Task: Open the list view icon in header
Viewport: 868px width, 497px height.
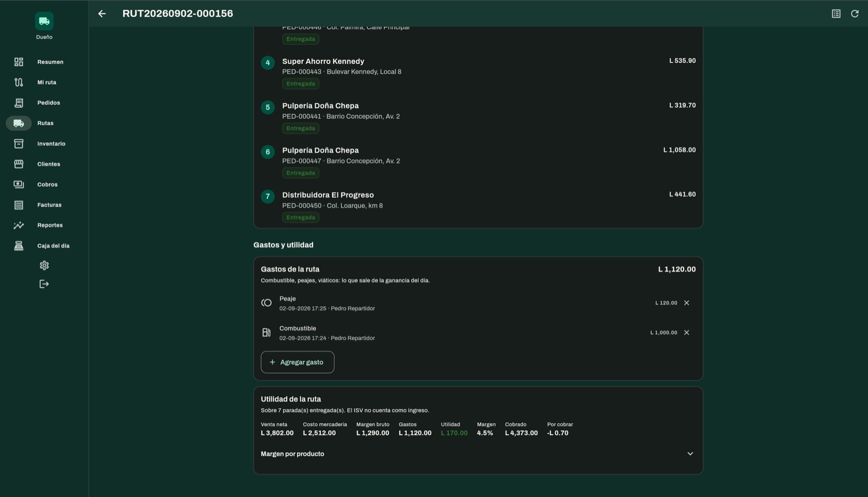Action: pos(836,14)
